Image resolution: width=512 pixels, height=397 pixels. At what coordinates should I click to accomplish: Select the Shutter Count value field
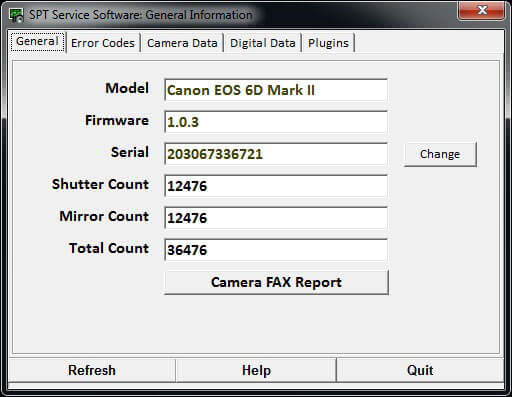point(276,186)
